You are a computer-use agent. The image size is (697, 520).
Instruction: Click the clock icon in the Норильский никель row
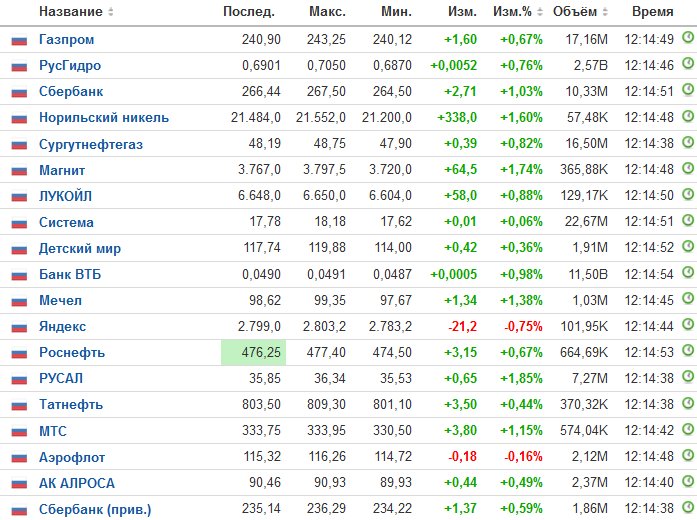[x=688, y=116]
